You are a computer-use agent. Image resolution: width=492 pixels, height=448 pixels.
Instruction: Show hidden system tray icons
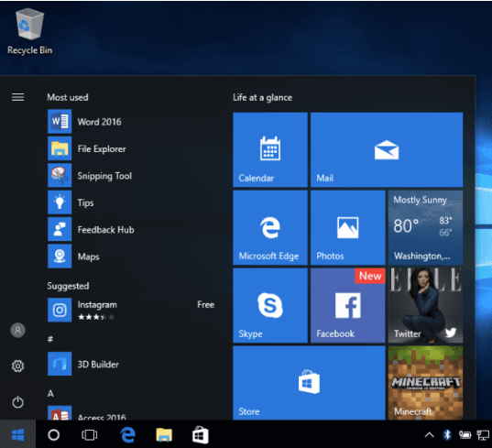pos(430,435)
